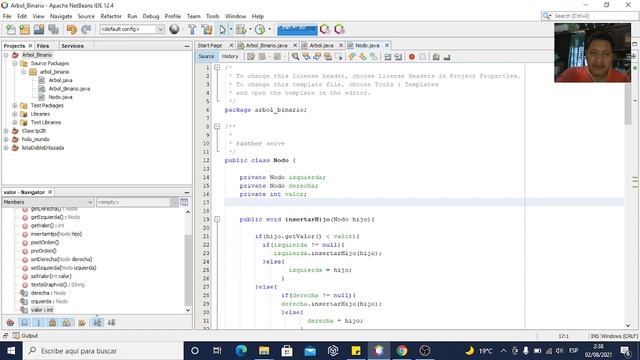Click the Comment icon in editor toolbar
This screenshot has width=640, height=360.
pyautogui.click(x=436, y=57)
